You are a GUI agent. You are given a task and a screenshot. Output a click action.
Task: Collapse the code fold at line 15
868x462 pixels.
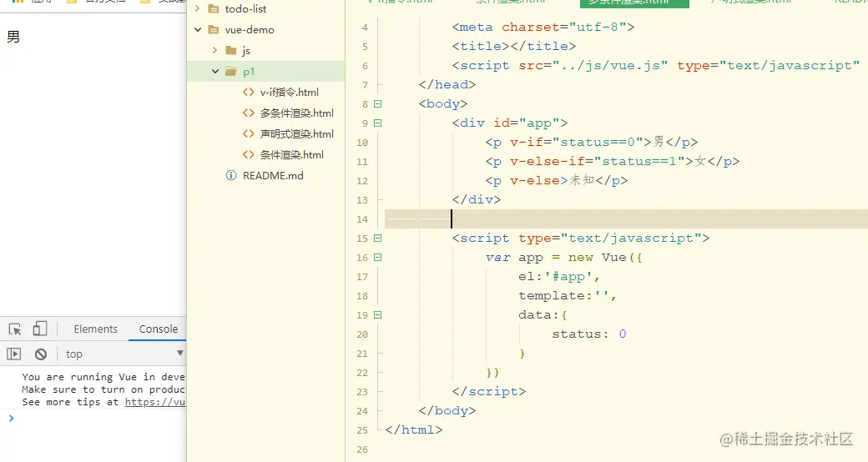[377, 238]
